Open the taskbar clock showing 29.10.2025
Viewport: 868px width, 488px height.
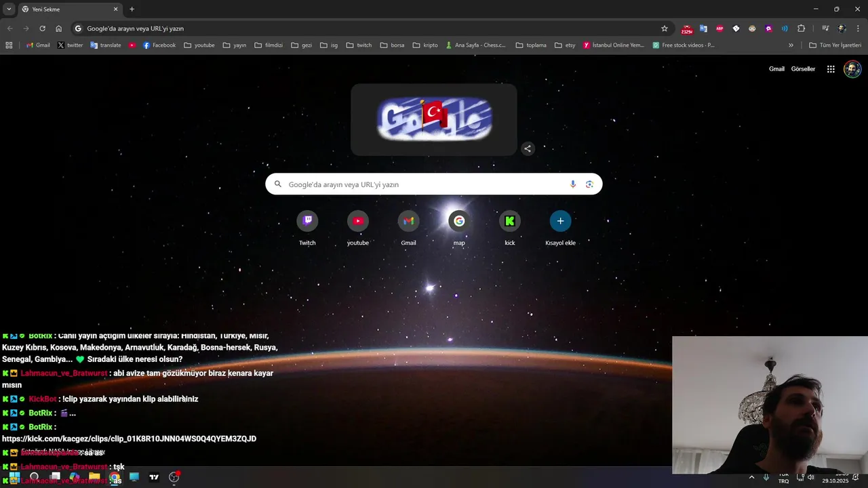tap(835, 477)
